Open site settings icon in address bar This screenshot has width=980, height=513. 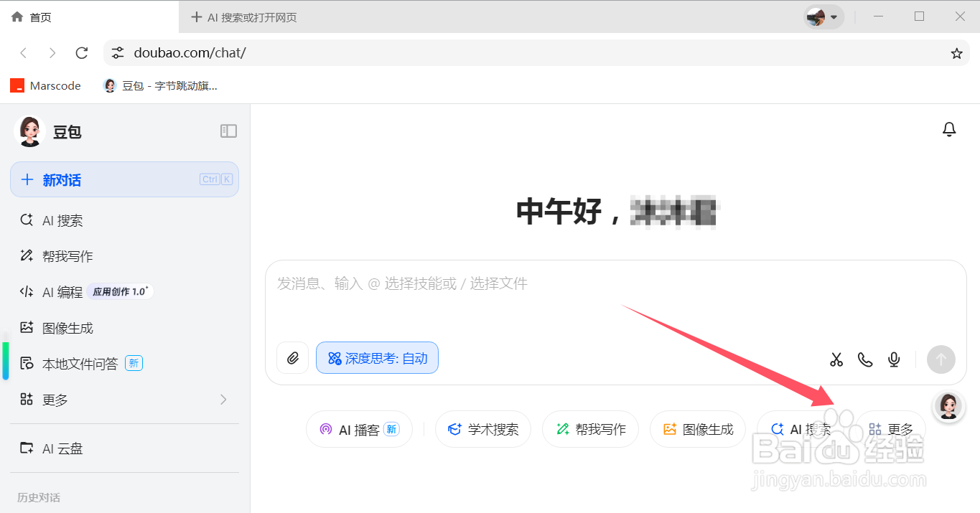(118, 53)
